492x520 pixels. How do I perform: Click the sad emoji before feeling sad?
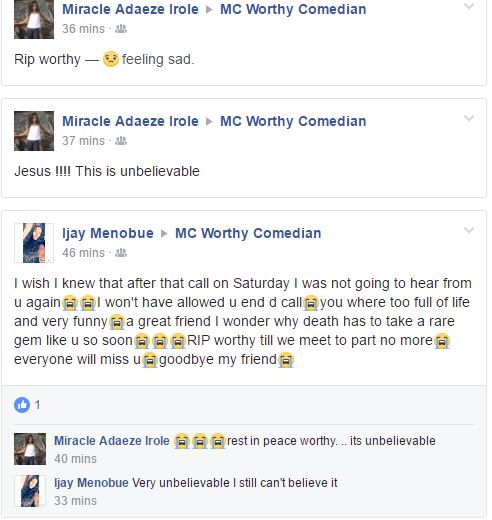pos(111,59)
